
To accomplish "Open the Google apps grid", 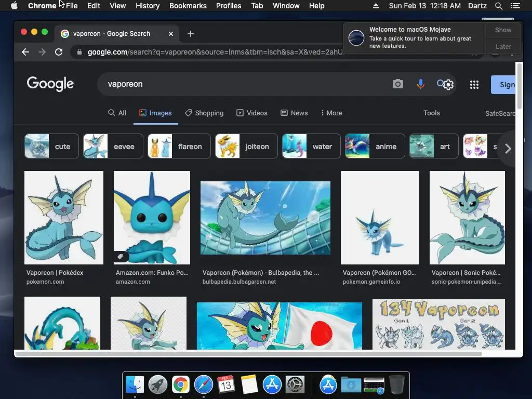I will (474, 85).
